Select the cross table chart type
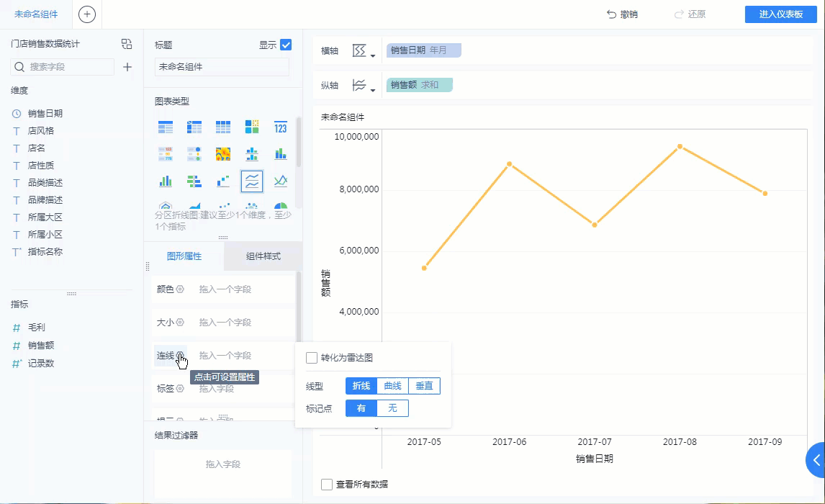Screen dimensions: 825x504 [194, 127]
